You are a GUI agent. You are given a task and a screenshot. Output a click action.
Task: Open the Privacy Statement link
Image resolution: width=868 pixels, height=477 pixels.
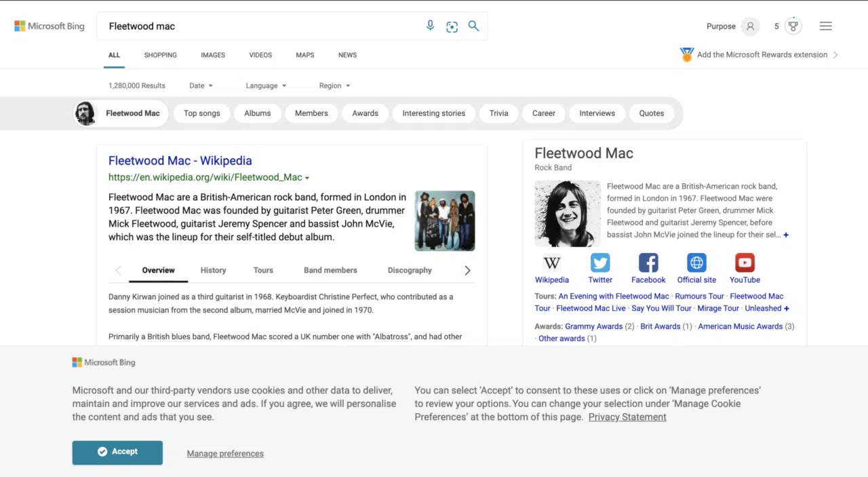pyautogui.click(x=627, y=417)
